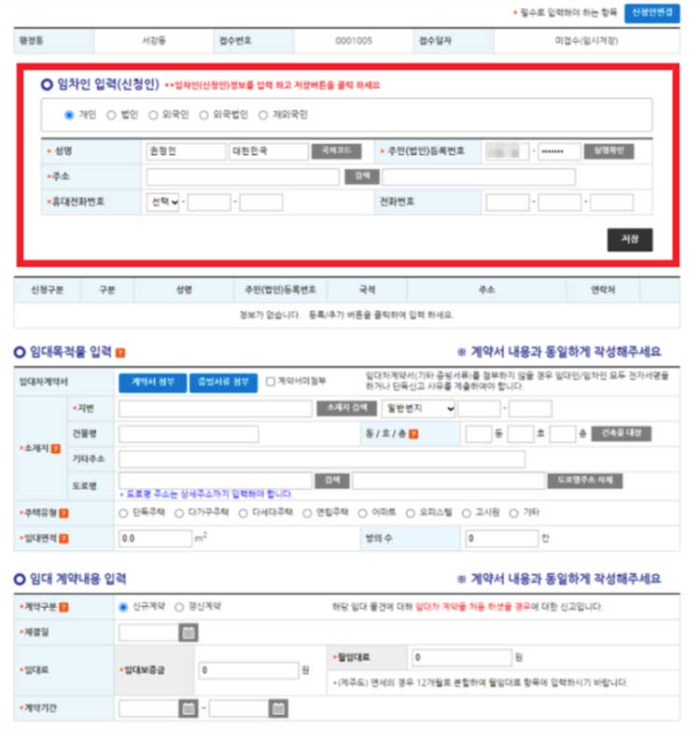The width and height of the screenshot is (700, 730).
Task: Click help icon next to 소재지
Action: coord(55,449)
